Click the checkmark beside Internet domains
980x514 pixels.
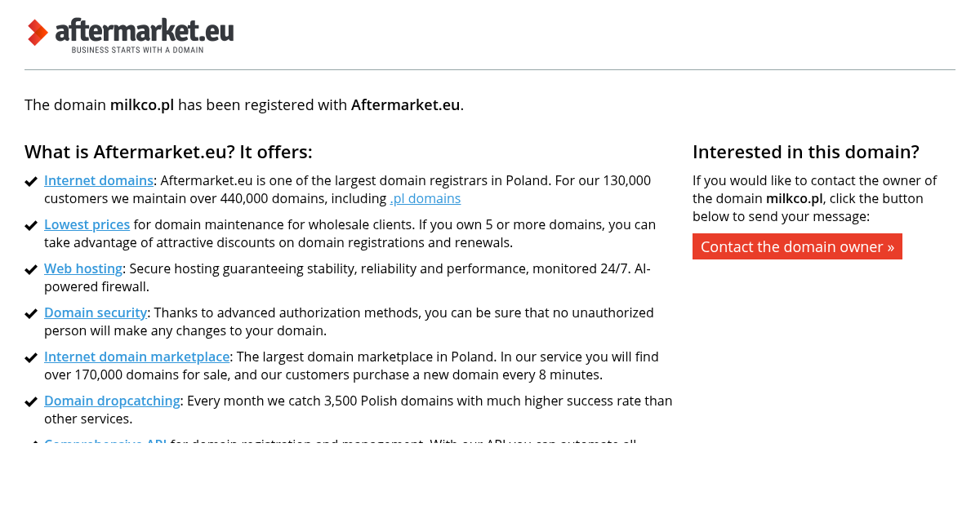click(31, 182)
